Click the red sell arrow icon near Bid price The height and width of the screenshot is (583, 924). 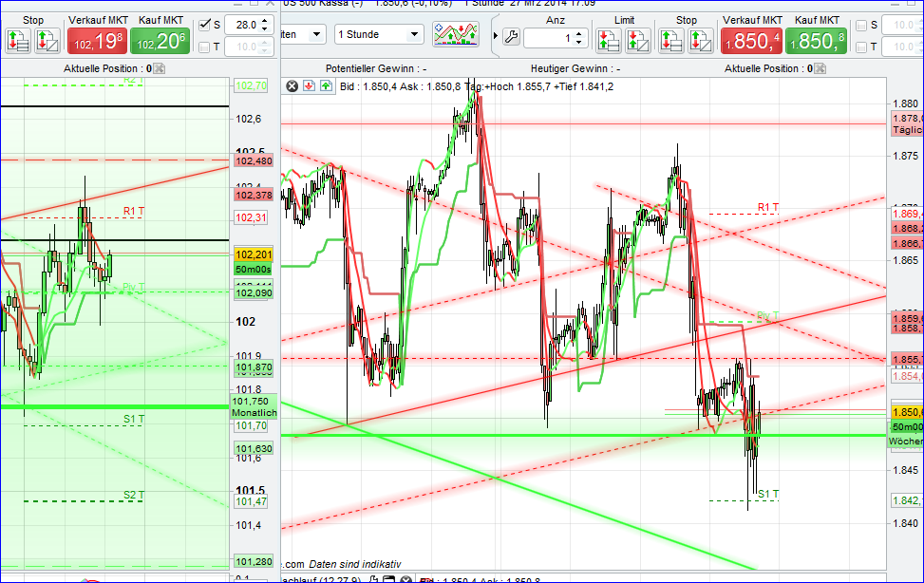pyautogui.click(x=309, y=85)
